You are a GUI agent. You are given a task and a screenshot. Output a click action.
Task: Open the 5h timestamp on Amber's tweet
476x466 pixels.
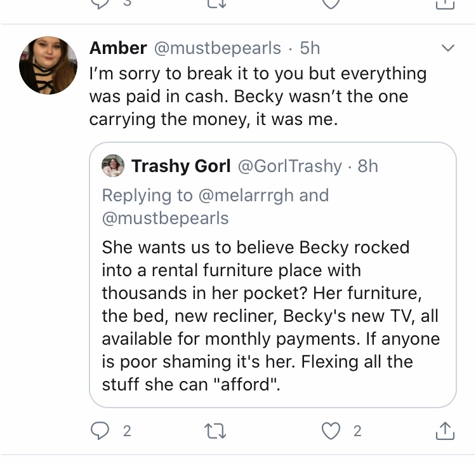[x=310, y=48]
